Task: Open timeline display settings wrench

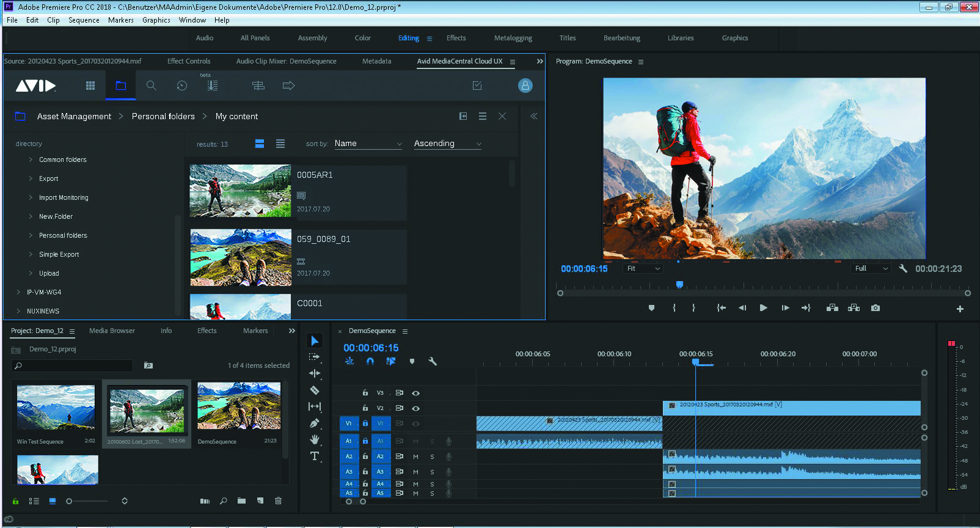Action: [433, 361]
